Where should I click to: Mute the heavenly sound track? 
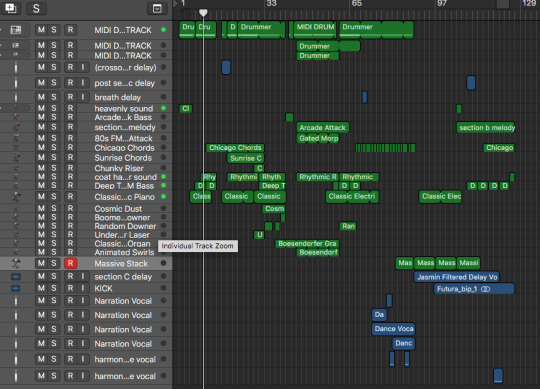41,108
